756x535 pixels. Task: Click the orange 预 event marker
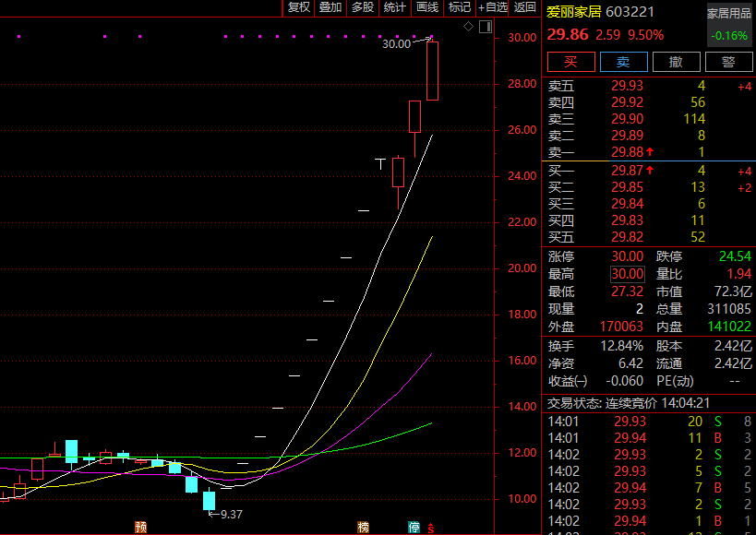pyautogui.click(x=141, y=527)
